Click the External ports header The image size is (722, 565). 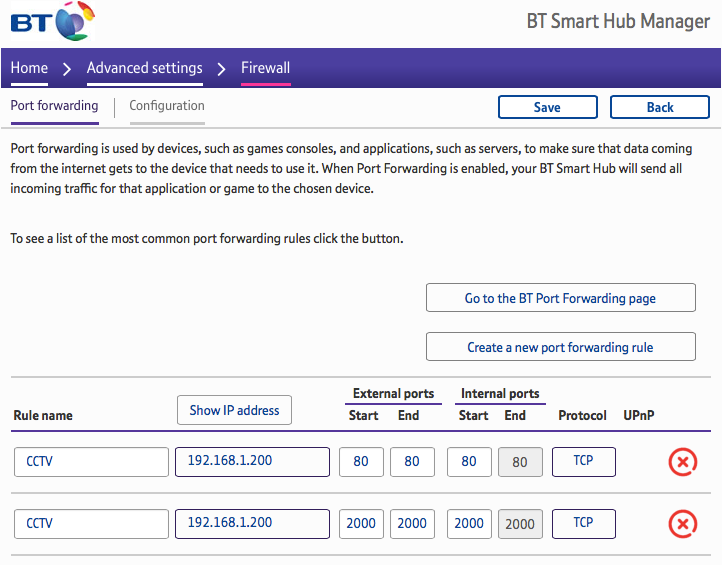click(393, 393)
